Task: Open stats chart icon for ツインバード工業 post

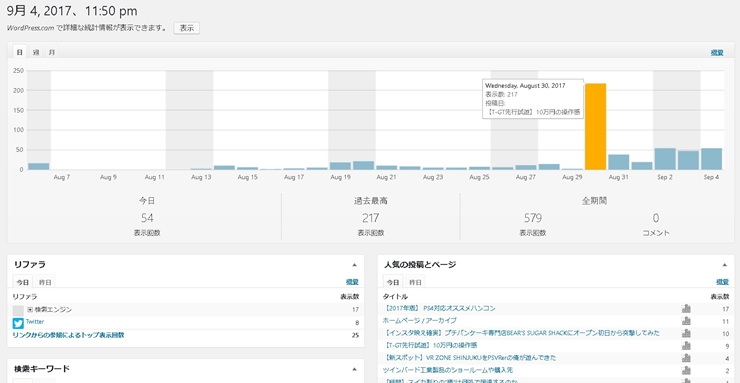Action: click(x=686, y=370)
